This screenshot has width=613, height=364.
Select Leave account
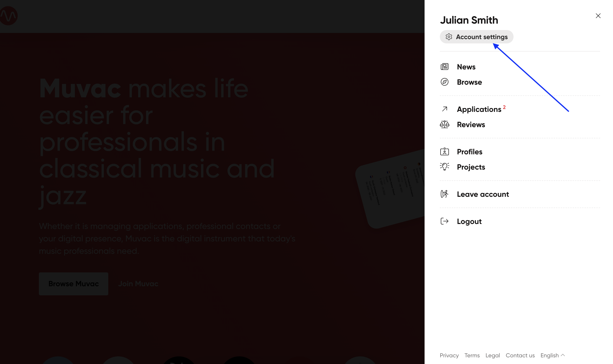[x=483, y=194]
